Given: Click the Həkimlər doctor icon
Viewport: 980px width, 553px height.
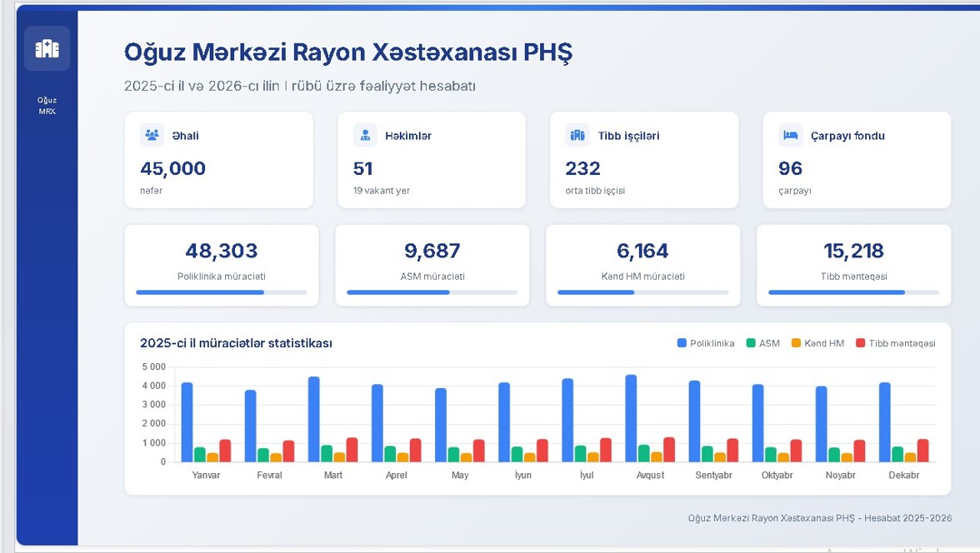Looking at the screenshot, I should tap(365, 135).
